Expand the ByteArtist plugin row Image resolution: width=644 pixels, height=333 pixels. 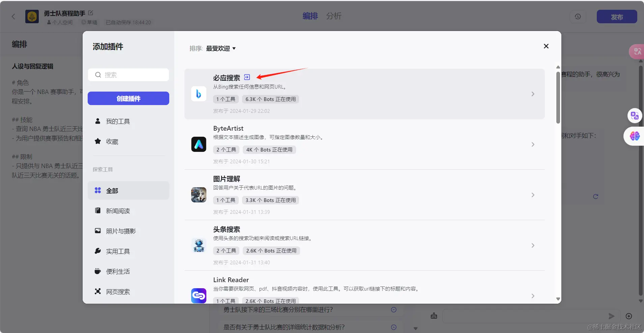point(533,144)
